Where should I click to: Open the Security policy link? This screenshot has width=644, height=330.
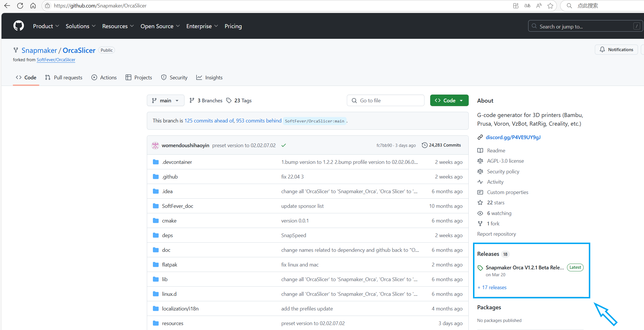point(503,171)
